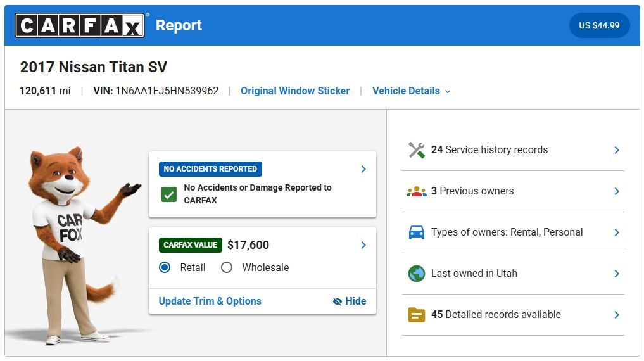Image resolution: width=644 pixels, height=361 pixels.
Task: Open CARFAX Value details chevron
Action: (x=363, y=245)
